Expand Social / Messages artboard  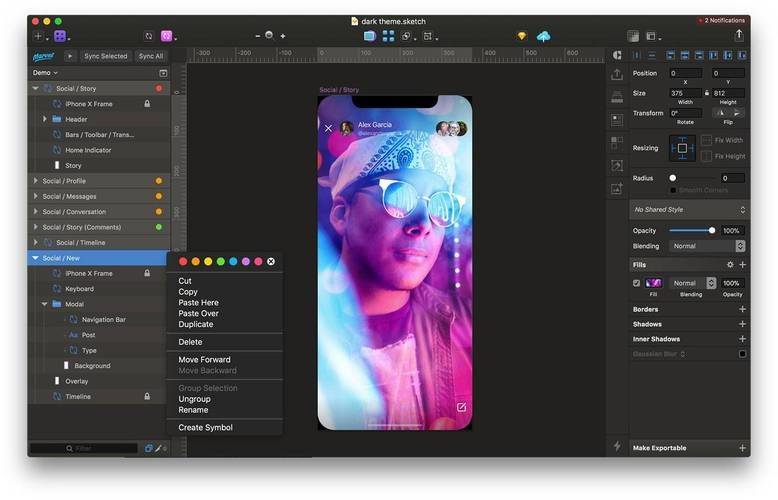coord(35,196)
